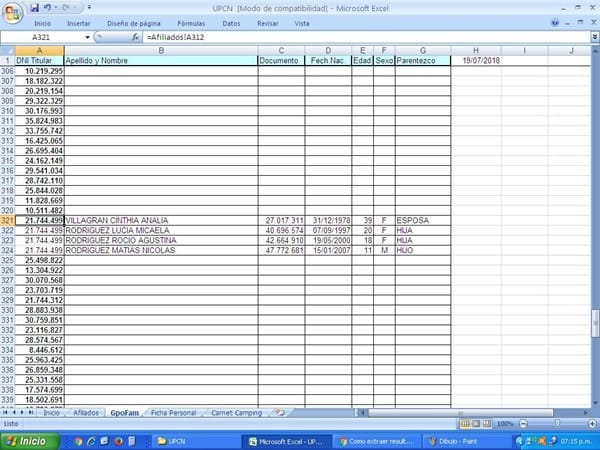Click the vertical scrollbar thumb
This screenshot has height=450, width=600.
coord(595,324)
